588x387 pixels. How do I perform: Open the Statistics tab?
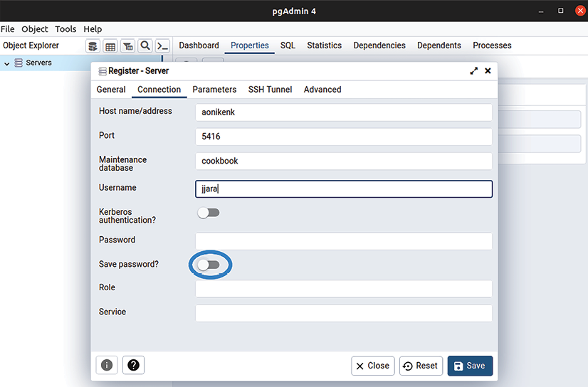pos(325,46)
